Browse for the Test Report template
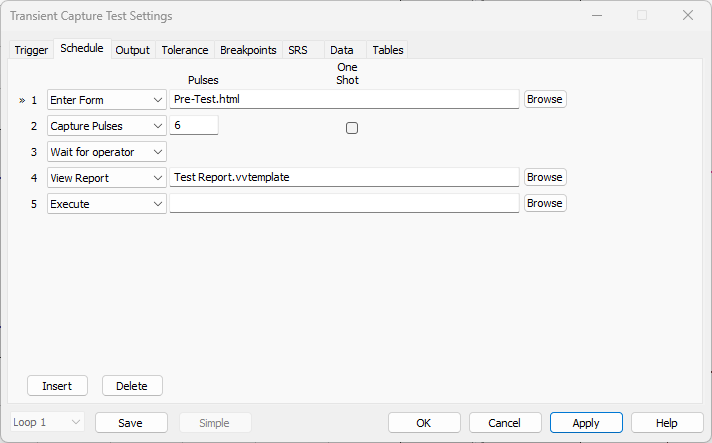712x443 pixels. coord(545,177)
